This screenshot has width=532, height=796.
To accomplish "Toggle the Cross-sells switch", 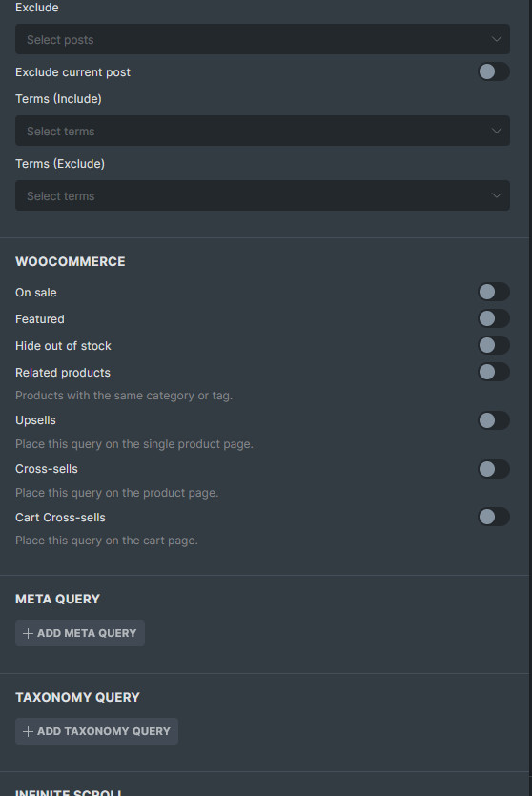I will coord(494,469).
